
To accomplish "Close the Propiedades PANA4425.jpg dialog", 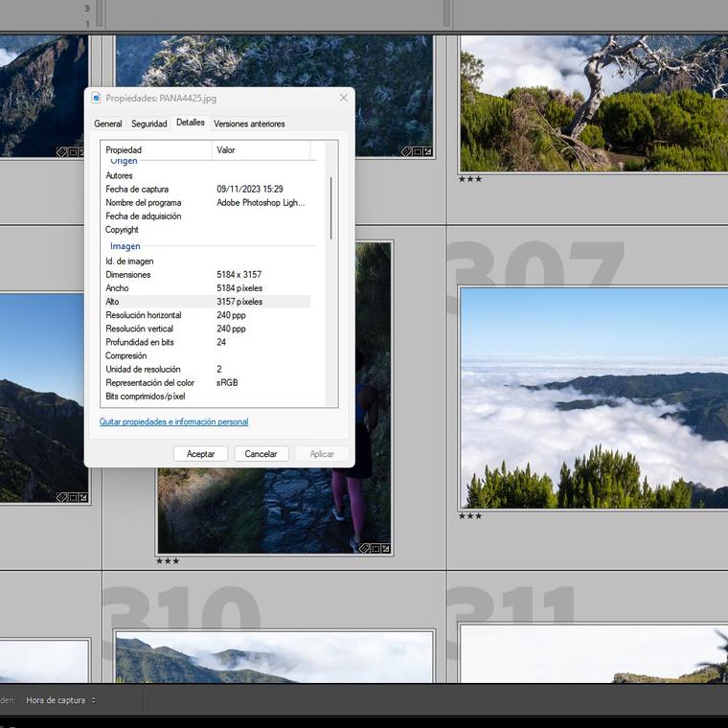I will point(343,98).
